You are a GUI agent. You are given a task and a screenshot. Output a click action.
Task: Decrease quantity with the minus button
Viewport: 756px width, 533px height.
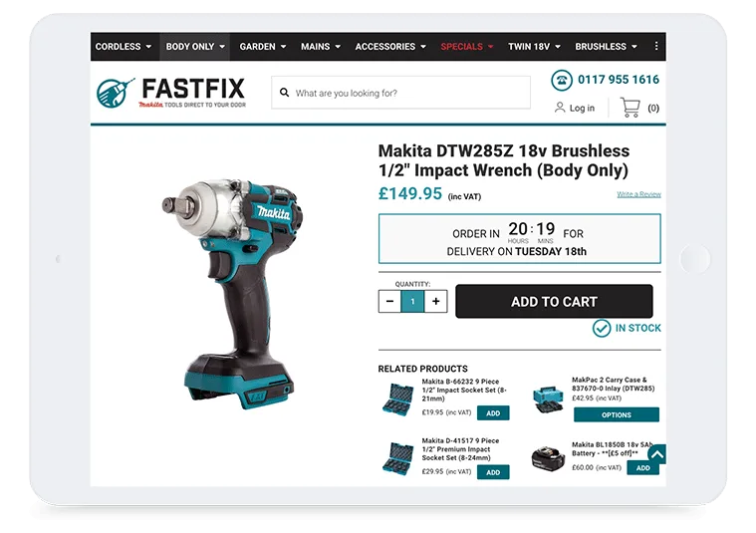(x=389, y=302)
